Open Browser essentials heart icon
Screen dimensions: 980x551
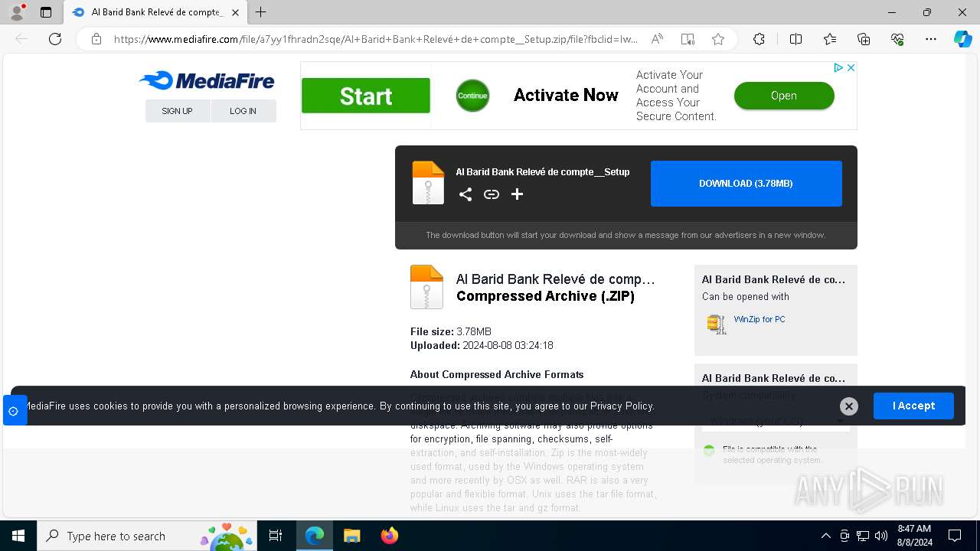coord(897,39)
